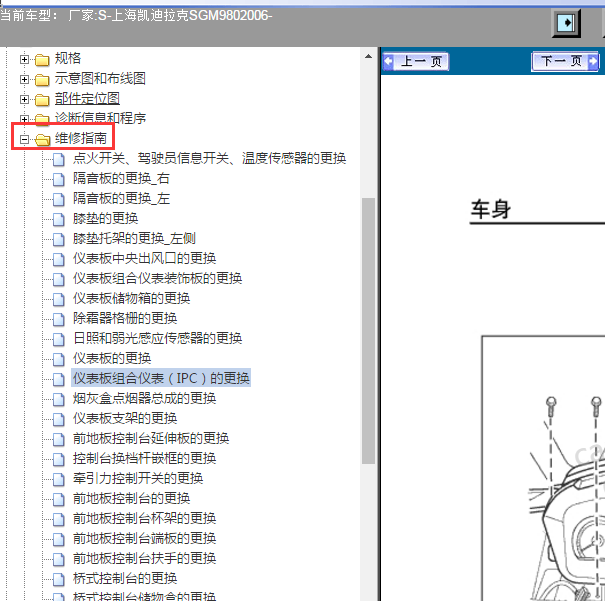605x601 pixels.
Task: Open document 前地板控制台的更换
Action: point(132,499)
